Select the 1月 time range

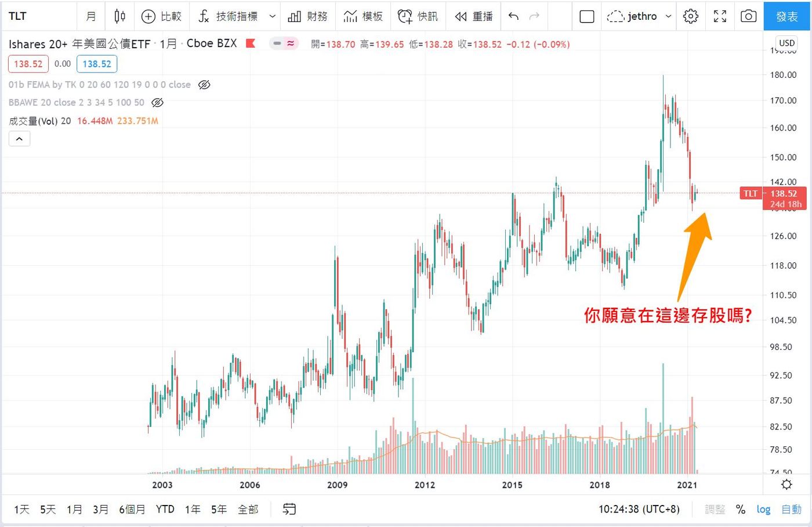[74, 509]
